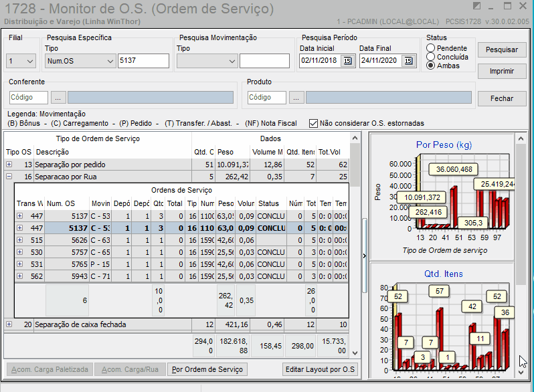Click the Imprimir button
This screenshot has width=534, height=392.
[x=502, y=71]
